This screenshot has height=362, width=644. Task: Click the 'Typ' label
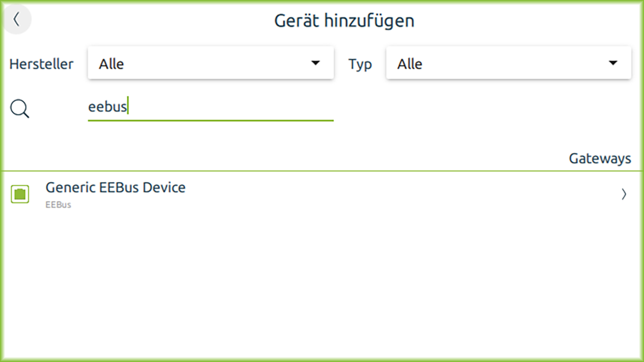pyautogui.click(x=360, y=64)
